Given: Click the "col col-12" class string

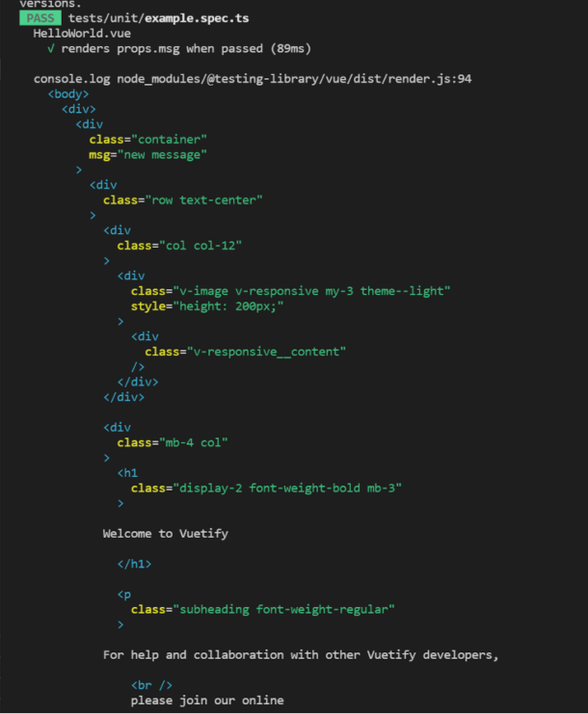Looking at the screenshot, I should [200, 246].
